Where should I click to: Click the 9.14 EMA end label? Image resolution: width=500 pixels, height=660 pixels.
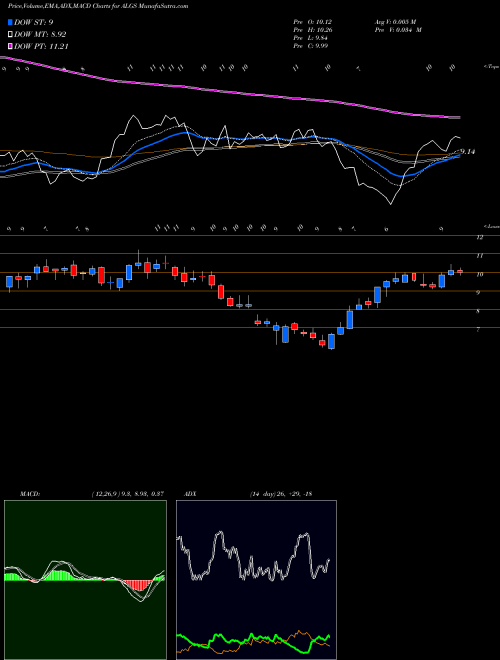pyautogui.click(x=468, y=152)
